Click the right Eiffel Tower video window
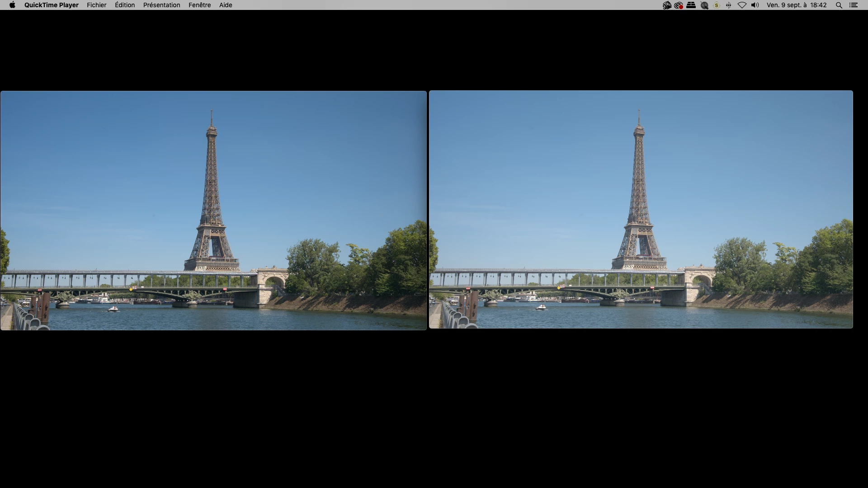 (x=641, y=209)
